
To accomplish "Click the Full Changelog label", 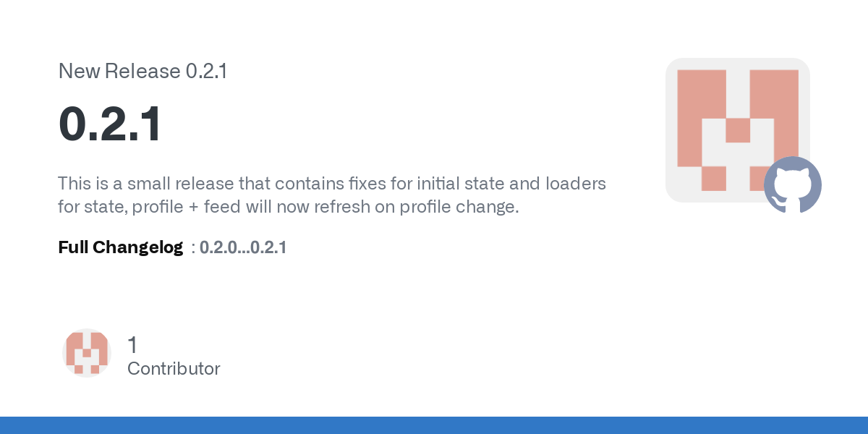I will (120, 247).
